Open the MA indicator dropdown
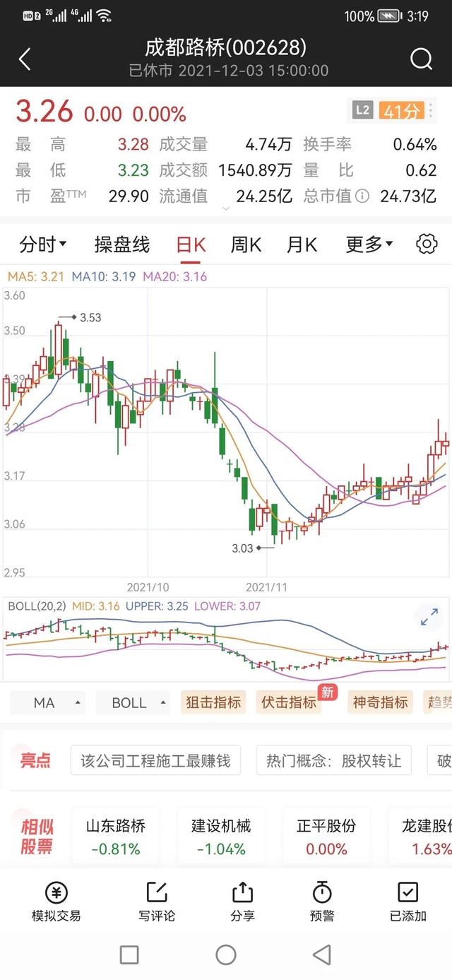Viewport: 452px width, 980px height. pos(47,702)
